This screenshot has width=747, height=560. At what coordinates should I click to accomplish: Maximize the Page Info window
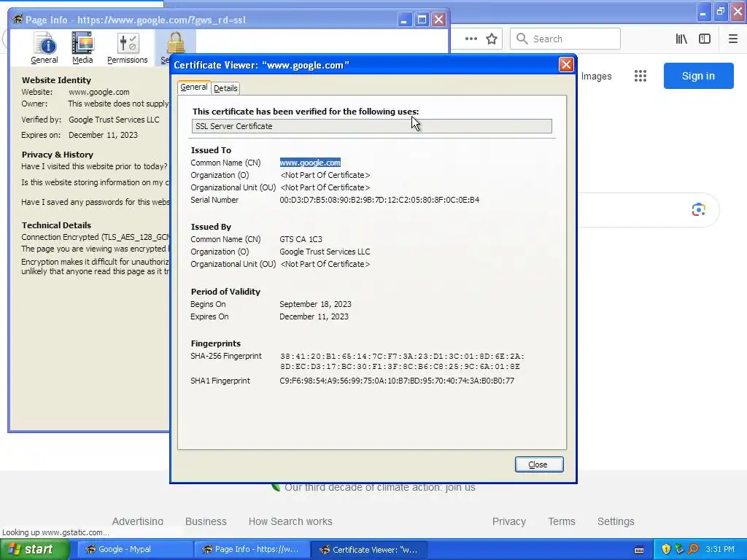pyautogui.click(x=422, y=20)
